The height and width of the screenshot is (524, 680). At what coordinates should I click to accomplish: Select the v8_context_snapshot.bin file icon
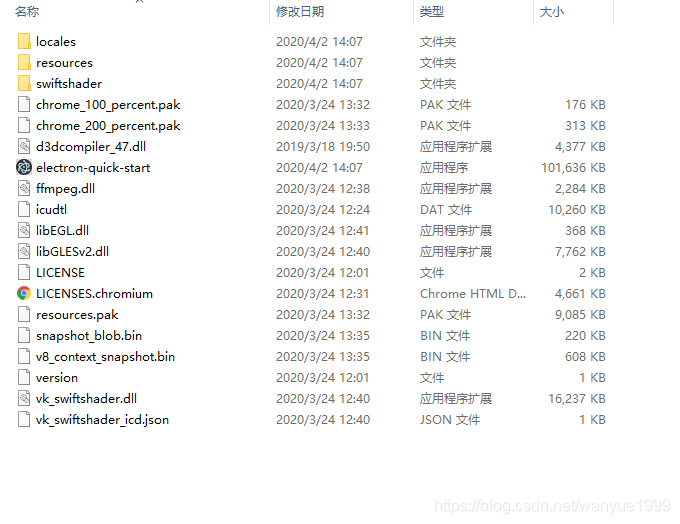coord(24,357)
